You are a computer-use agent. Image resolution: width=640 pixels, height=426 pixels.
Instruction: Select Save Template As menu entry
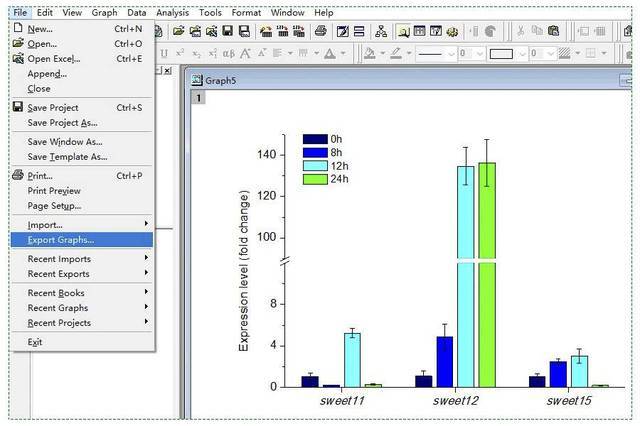82,157
